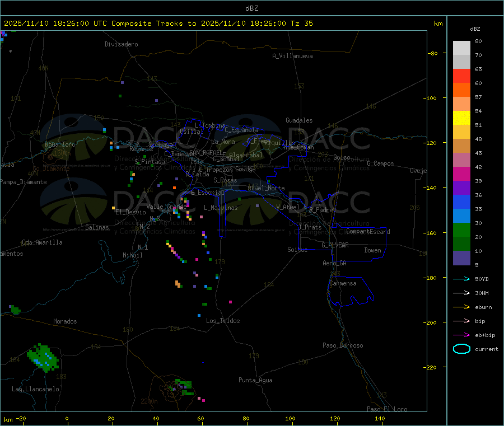Click the 'L_Malvinas' map label
This screenshot has width=504, height=426.
[x=221, y=208]
